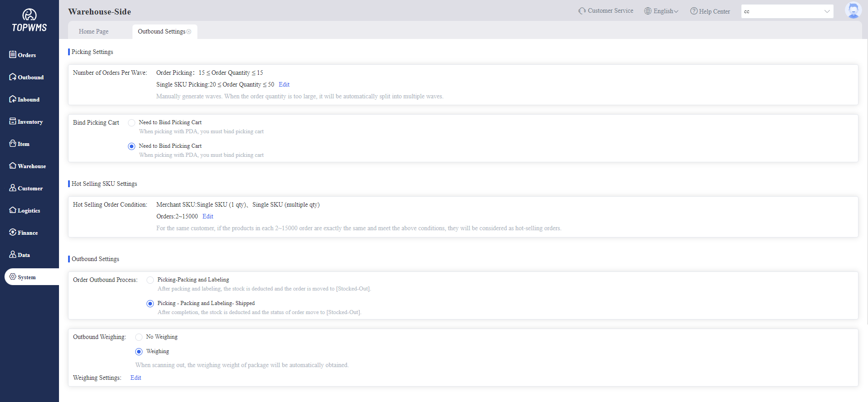
Task: Select Picking-Packing and Labeling process
Action: coord(150,280)
